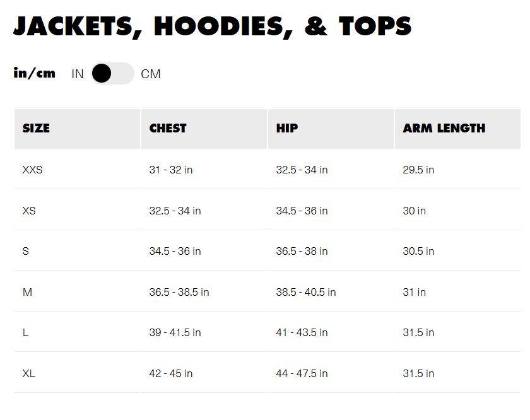Viewport: 530px width, 420px height.
Task: Select the L size row label
Action: [x=25, y=332]
